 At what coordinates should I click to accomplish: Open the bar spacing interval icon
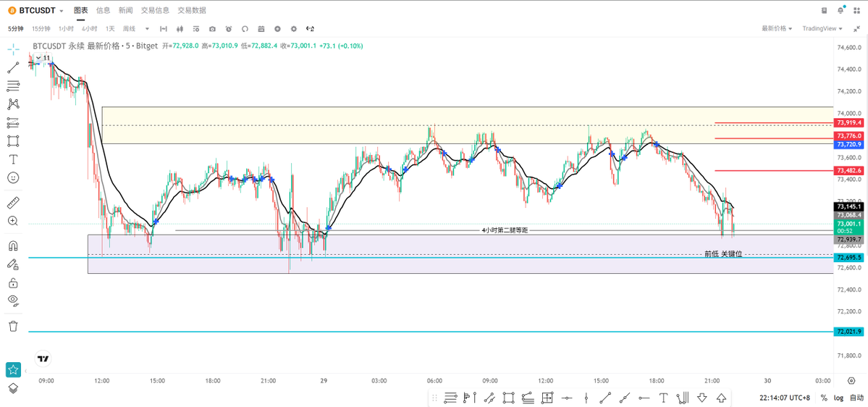pos(164,29)
